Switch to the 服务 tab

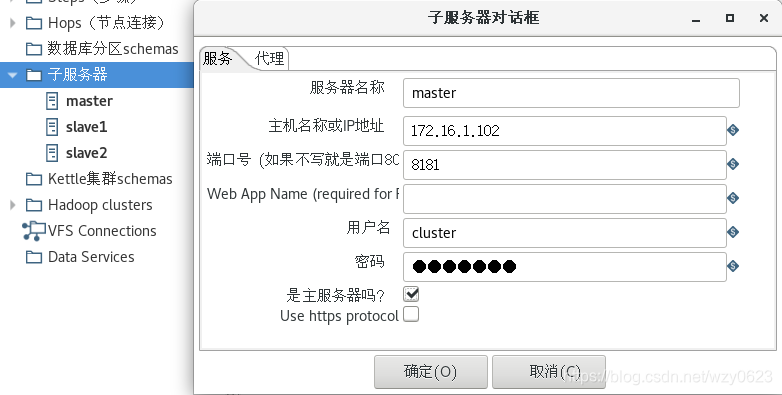[218, 59]
